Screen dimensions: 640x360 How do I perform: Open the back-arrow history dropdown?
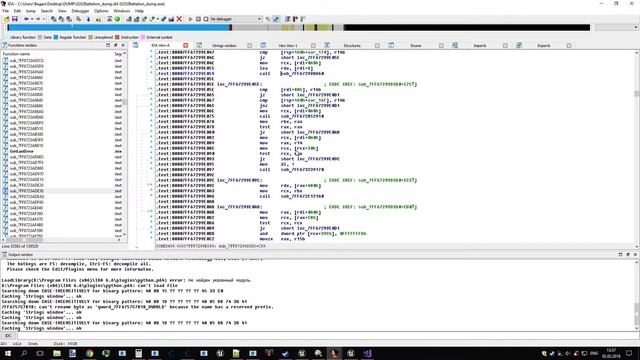point(32,19)
